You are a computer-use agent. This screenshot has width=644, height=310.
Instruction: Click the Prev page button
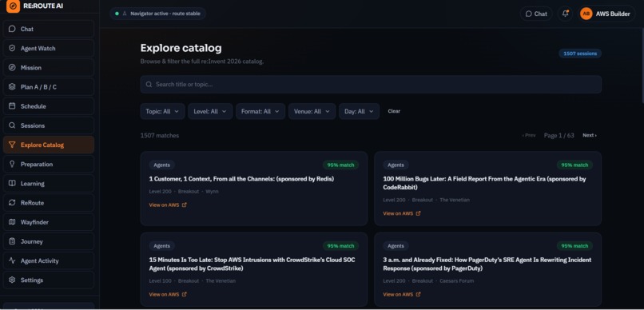(529, 135)
